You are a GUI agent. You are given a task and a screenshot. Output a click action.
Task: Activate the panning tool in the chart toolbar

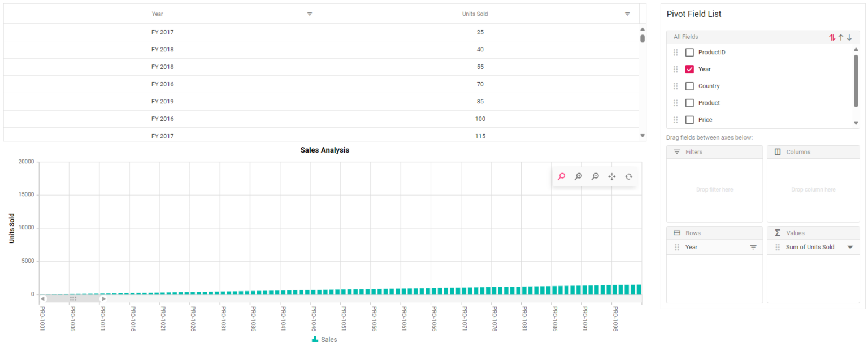click(612, 176)
